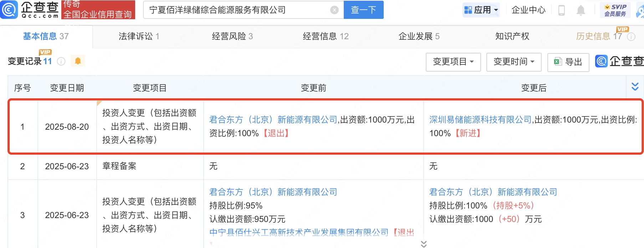Open the 变更项目 filter dropdown

(x=453, y=62)
